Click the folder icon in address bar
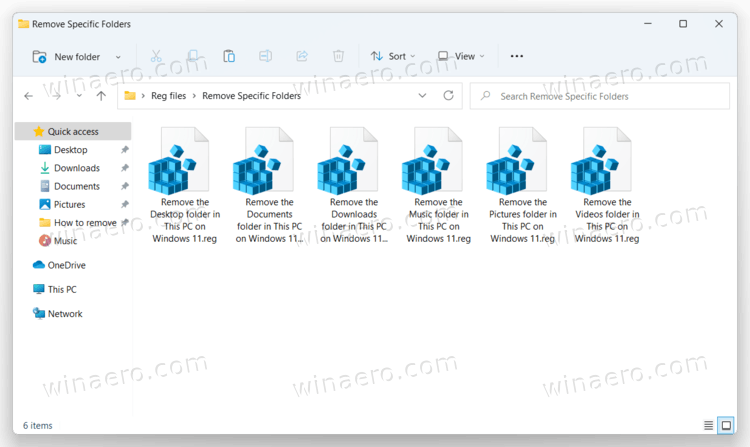This screenshot has height=447, width=750. pyautogui.click(x=130, y=96)
